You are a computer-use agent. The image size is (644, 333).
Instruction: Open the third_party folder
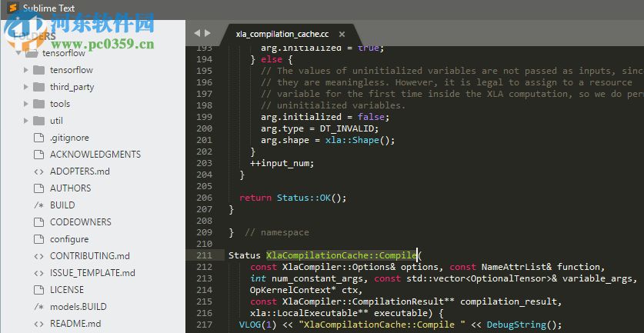pyautogui.click(x=72, y=87)
